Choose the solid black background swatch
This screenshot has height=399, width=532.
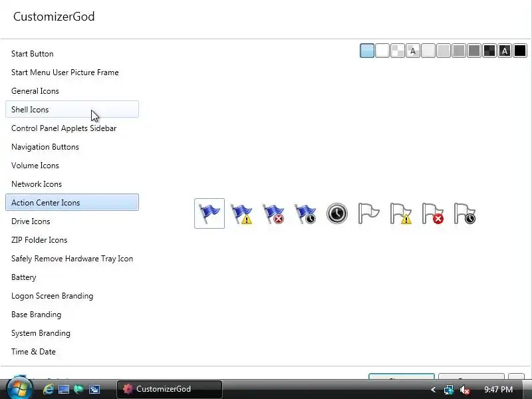click(x=520, y=51)
